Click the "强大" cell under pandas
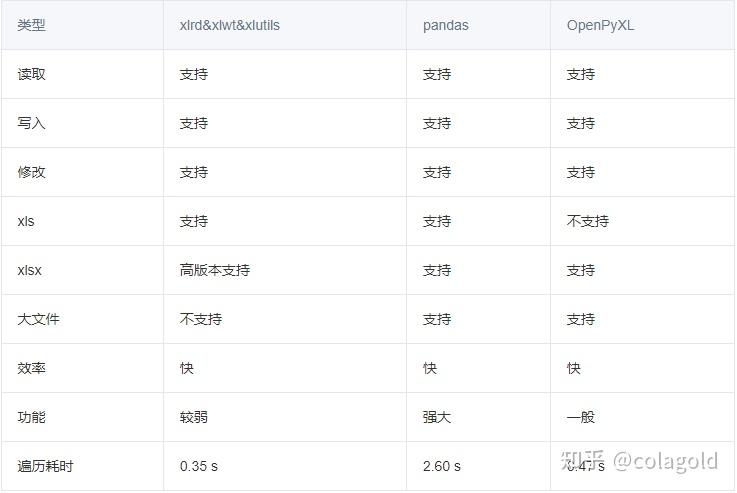The width and height of the screenshot is (737, 493). click(436, 417)
